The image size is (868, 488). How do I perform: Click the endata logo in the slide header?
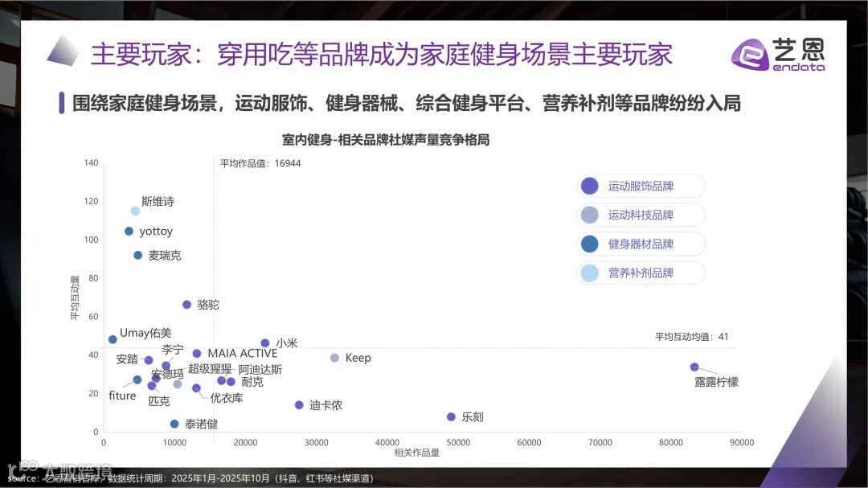[778, 55]
